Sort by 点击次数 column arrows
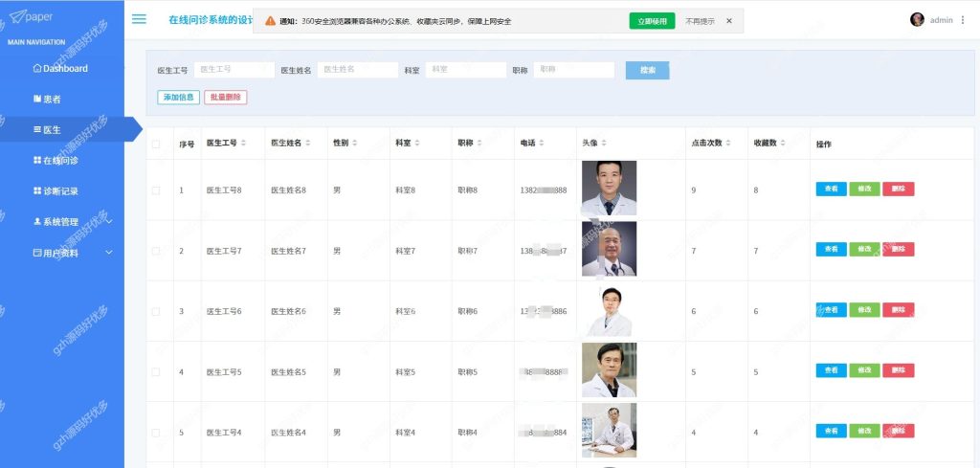The width and height of the screenshot is (980, 468). [728, 144]
